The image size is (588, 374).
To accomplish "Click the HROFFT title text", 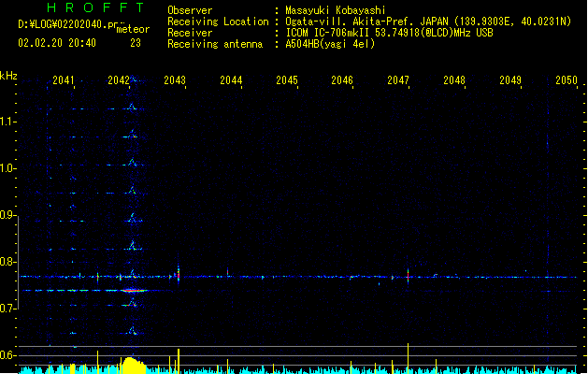I will (96, 7).
